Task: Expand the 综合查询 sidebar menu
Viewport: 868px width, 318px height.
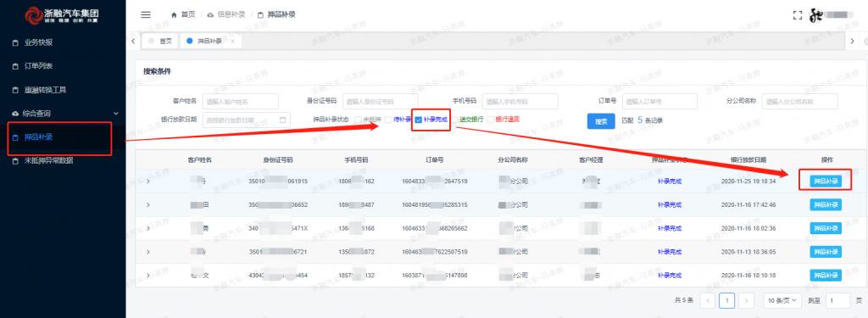Action: click(x=63, y=113)
